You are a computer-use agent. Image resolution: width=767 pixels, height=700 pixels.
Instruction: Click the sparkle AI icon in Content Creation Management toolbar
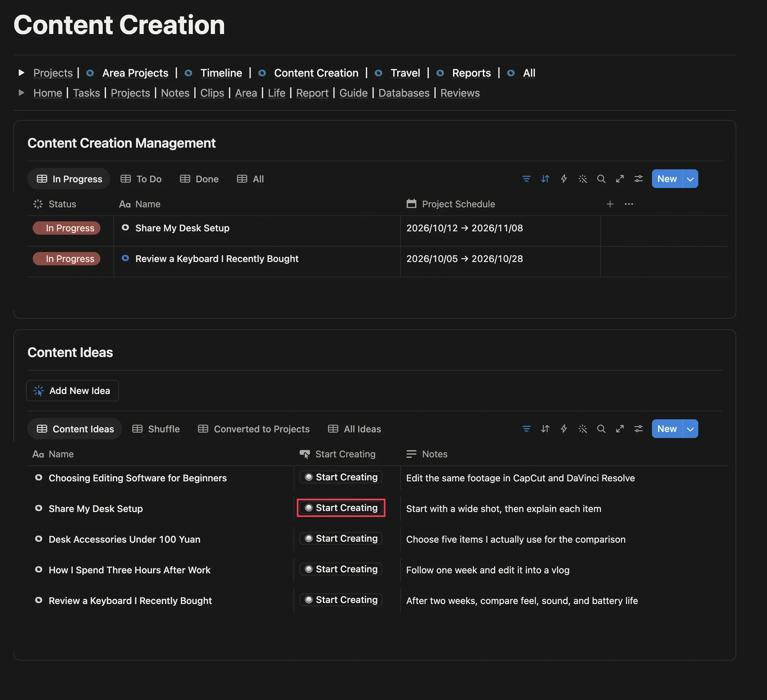click(x=583, y=179)
